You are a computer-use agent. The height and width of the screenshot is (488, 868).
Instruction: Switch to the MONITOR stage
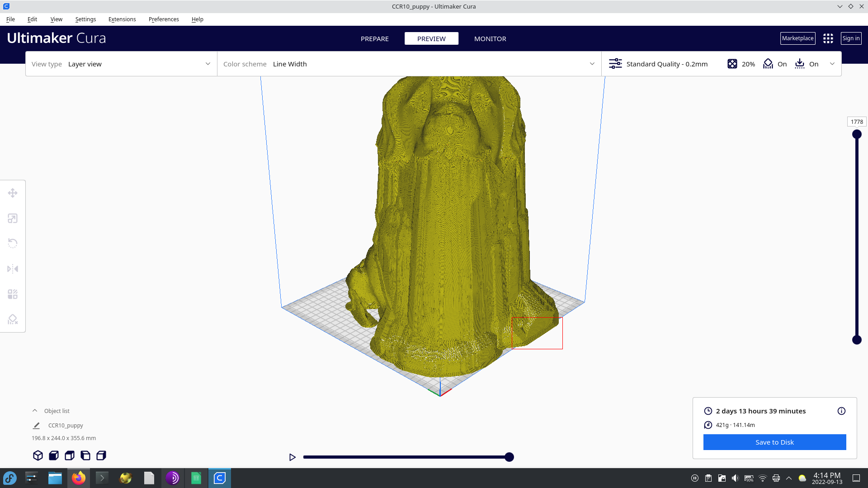click(490, 38)
